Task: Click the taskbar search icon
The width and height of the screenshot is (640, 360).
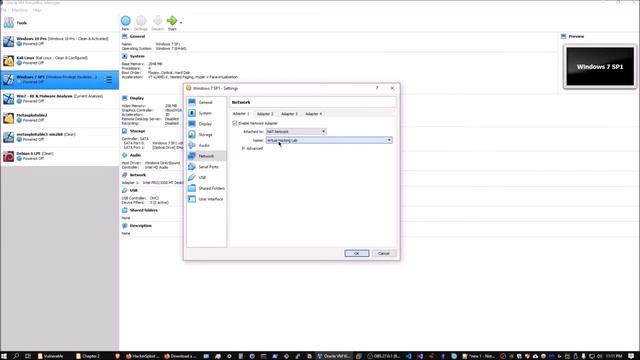Action: 16,356
